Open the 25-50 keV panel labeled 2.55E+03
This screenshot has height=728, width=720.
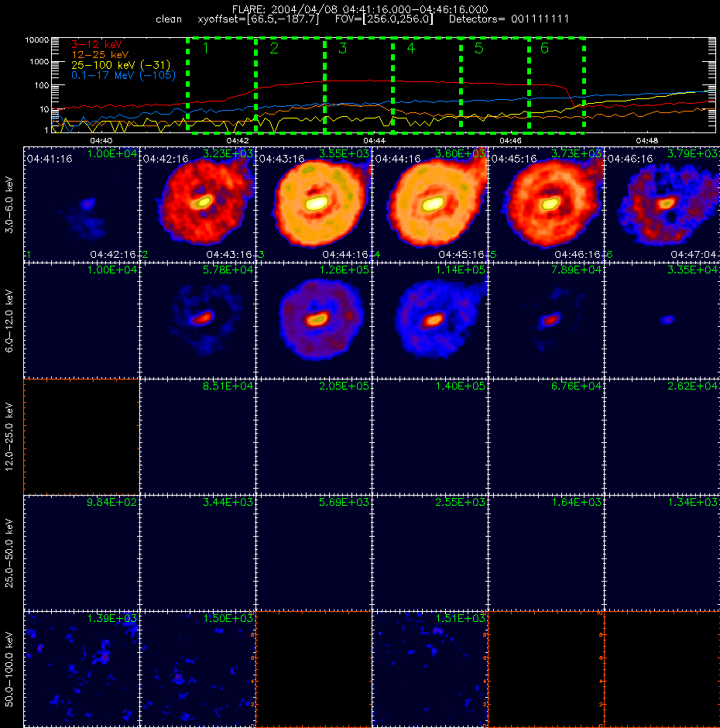[430, 553]
